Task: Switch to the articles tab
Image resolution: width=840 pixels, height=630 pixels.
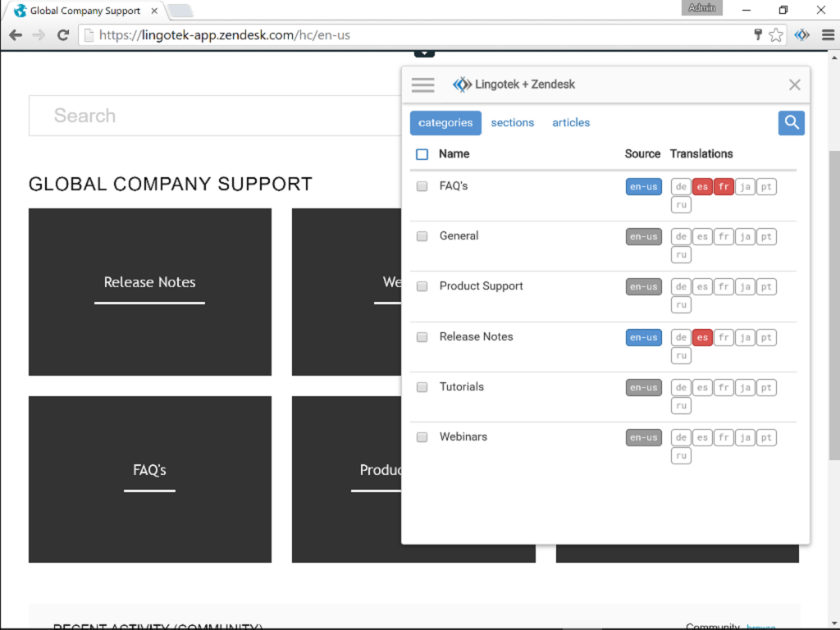Action: click(x=570, y=123)
